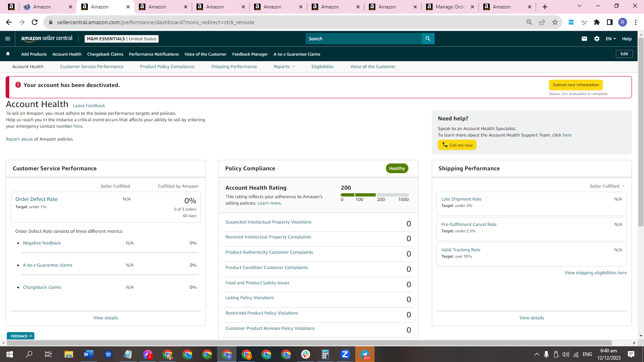The height and width of the screenshot is (362, 644).
Task: Switch to the Manage Orders browser tab
Action: [x=450, y=7]
